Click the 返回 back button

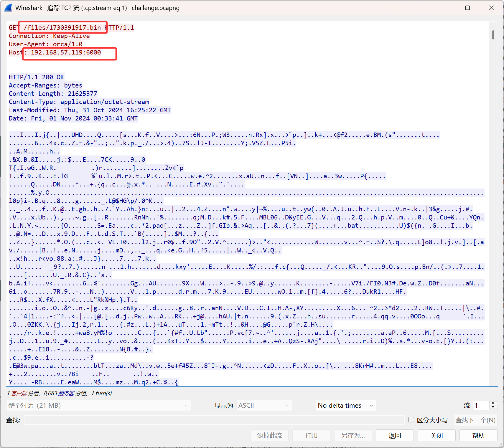tap(395, 435)
